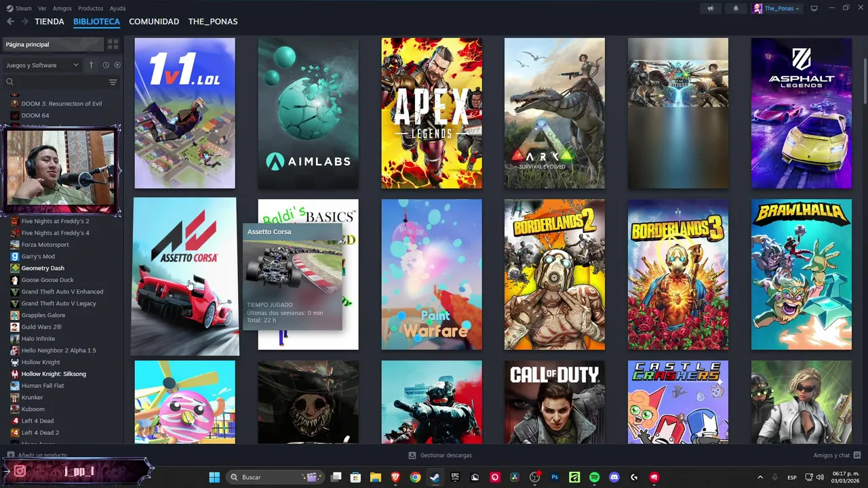Open the Ver menu
868x488 pixels.
(x=42, y=8)
